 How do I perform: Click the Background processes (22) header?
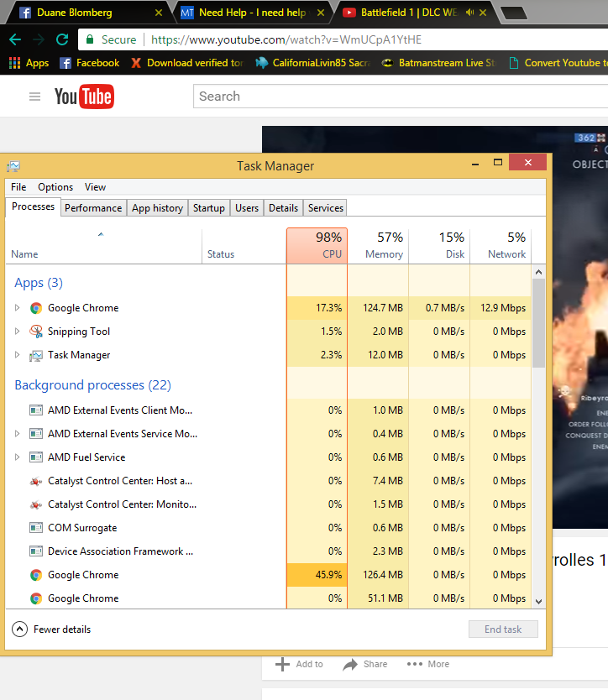pos(93,384)
